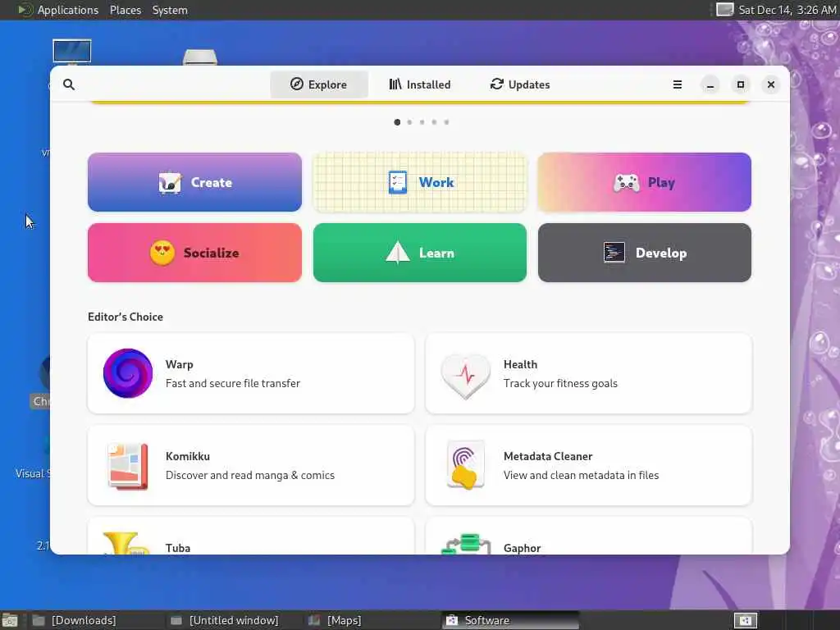Click the Warp spiral app icon

[127, 373]
